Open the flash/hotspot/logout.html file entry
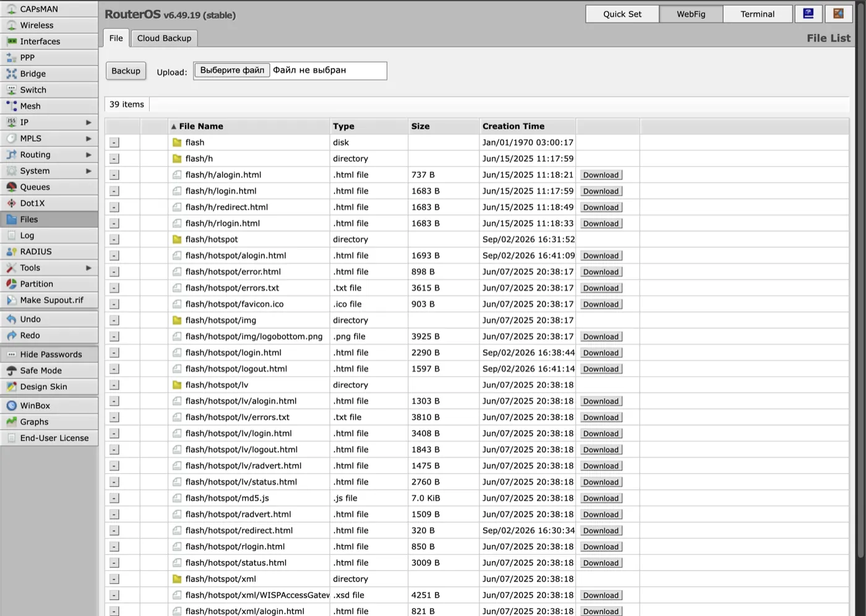Viewport: 866px width, 616px height. (x=236, y=369)
